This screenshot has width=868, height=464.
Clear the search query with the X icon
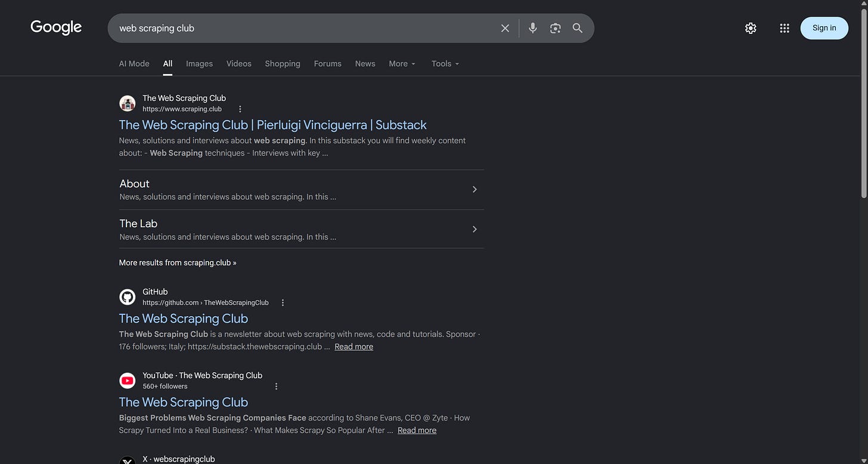505,28
